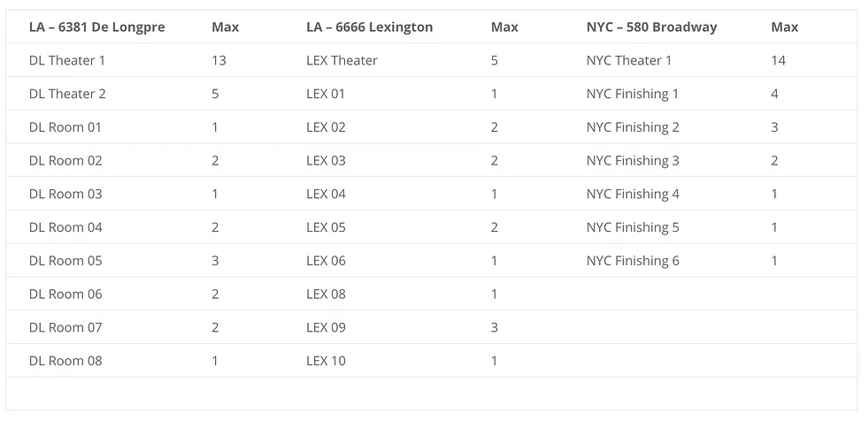Select the LEX 02 entry
This screenshot has height=421, width=868.
pyautogui.click(x=326, y=127)
